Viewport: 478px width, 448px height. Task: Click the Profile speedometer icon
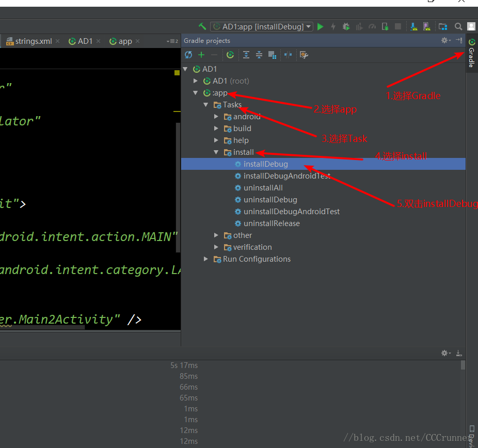pos(372,26)
